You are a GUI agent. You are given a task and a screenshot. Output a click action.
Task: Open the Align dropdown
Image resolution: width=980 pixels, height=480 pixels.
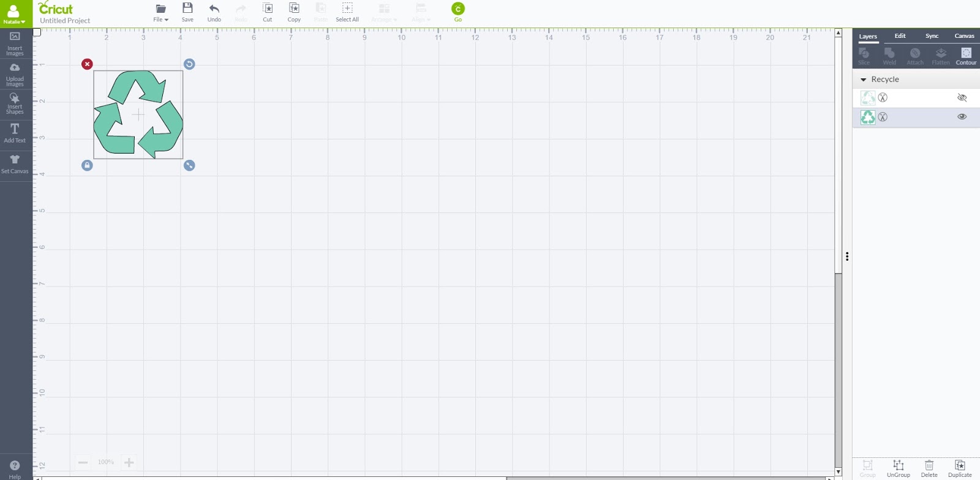click(421, 12)
